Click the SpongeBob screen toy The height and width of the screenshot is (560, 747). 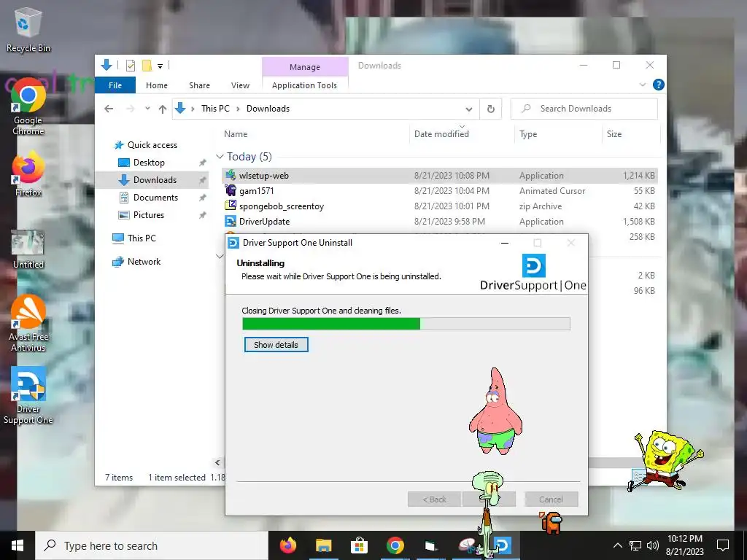665,461
